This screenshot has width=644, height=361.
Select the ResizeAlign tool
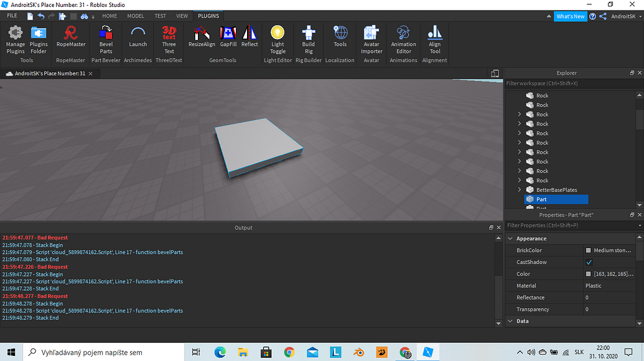[x=202, y=37]
